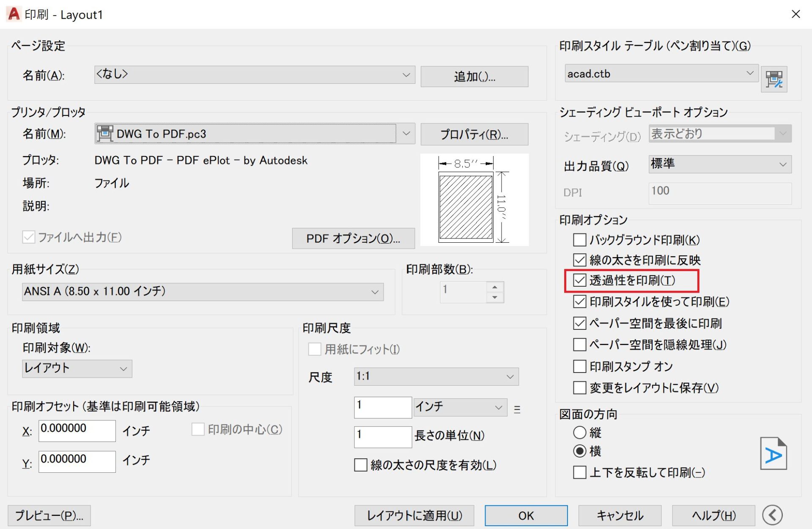Click the landscape orientation page icon
Image resolution: width=812 pixels, height=529 pixels.
(x=773, y=454)
